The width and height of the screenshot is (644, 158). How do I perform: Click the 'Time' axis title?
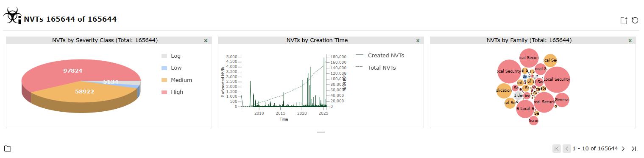pos(284,119)
